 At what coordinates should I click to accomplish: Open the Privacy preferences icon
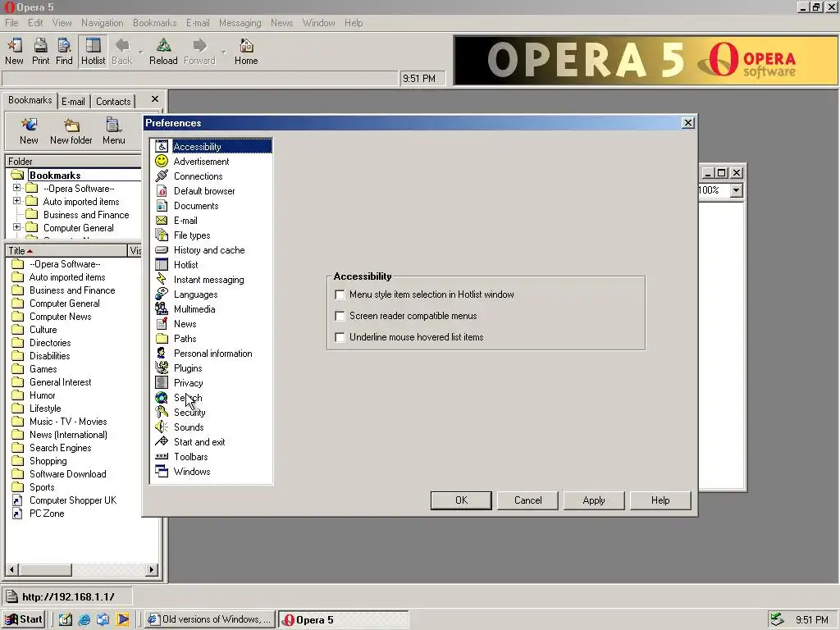(x=162, y=382)
